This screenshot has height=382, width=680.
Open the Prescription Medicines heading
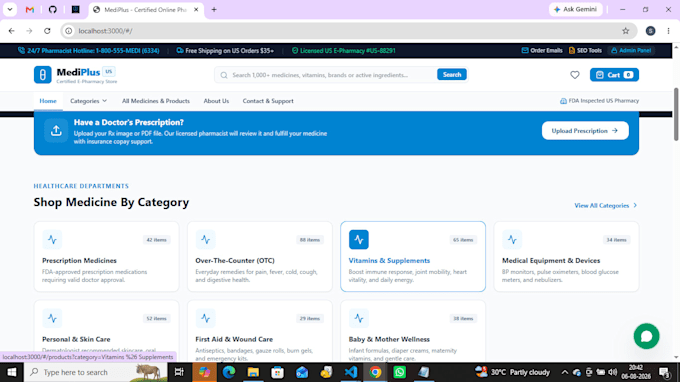click(x=79, y=261)
